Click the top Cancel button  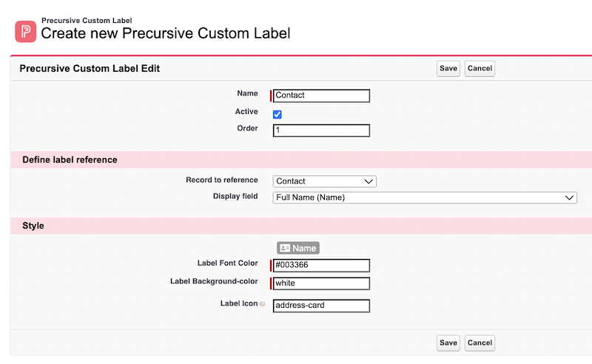tap(480, 68)
